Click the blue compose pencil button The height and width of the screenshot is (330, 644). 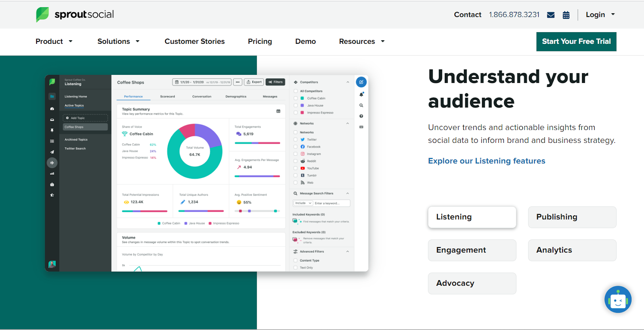click(x=361, y=82)
